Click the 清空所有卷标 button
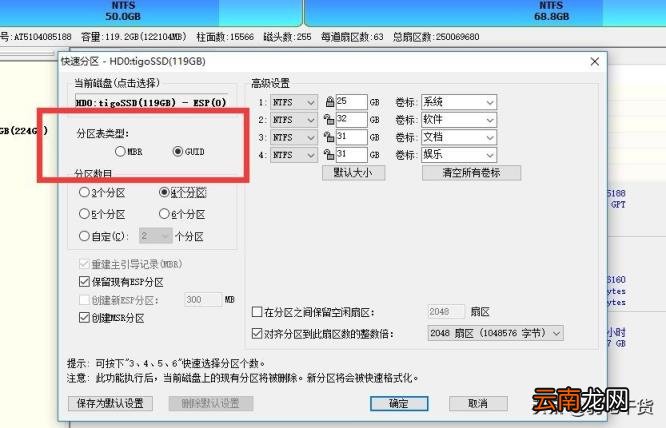 point(471,173)
